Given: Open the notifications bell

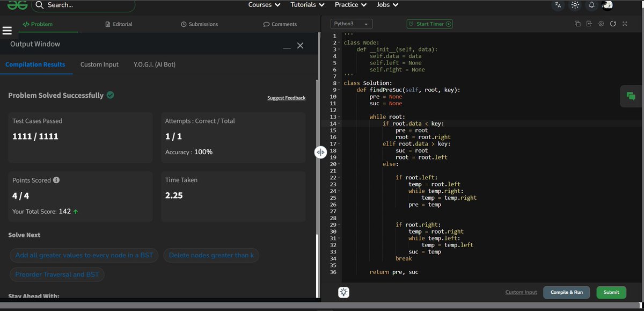Looking at the screenshot, I should click(591, 5).
